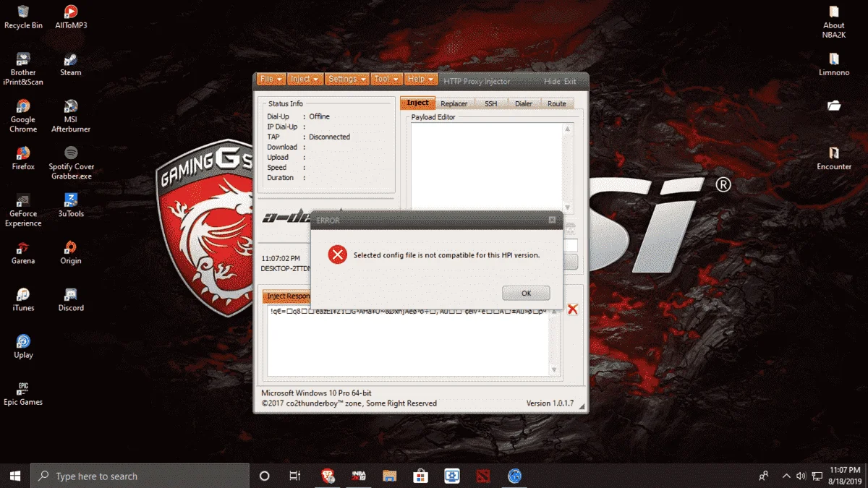
Task: Click the 'Version 1.0.1.7' text
Action: pos(550,403)
